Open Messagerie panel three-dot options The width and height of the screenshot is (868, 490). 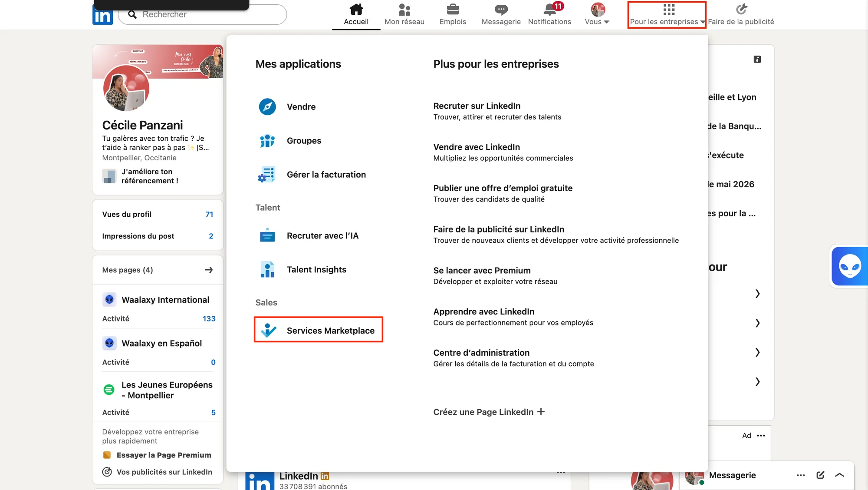pyautogui.click(x=801, y=475)
